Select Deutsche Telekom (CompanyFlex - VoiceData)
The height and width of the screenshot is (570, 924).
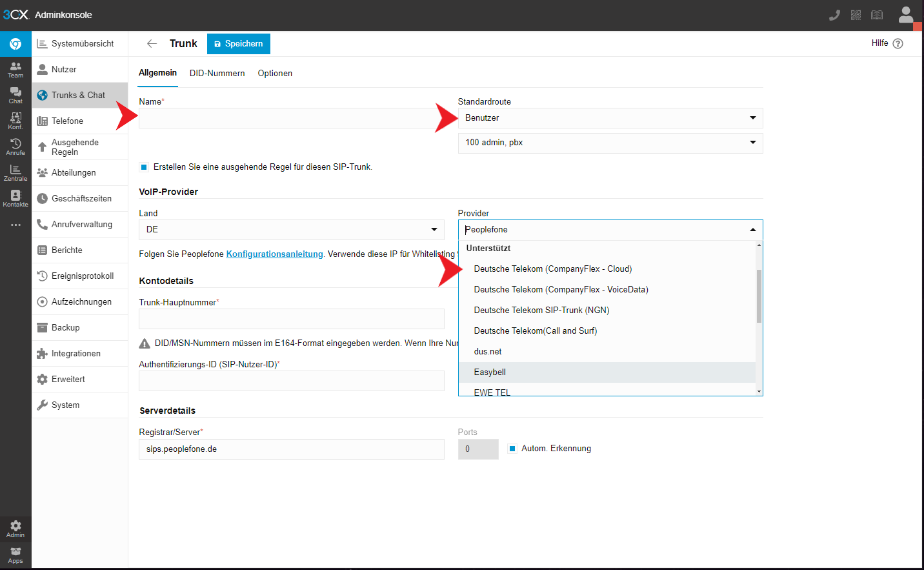click(x=607, y=289)
